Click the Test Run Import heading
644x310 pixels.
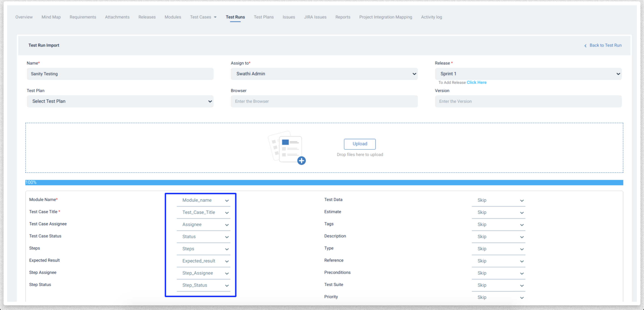coord(44,45)
